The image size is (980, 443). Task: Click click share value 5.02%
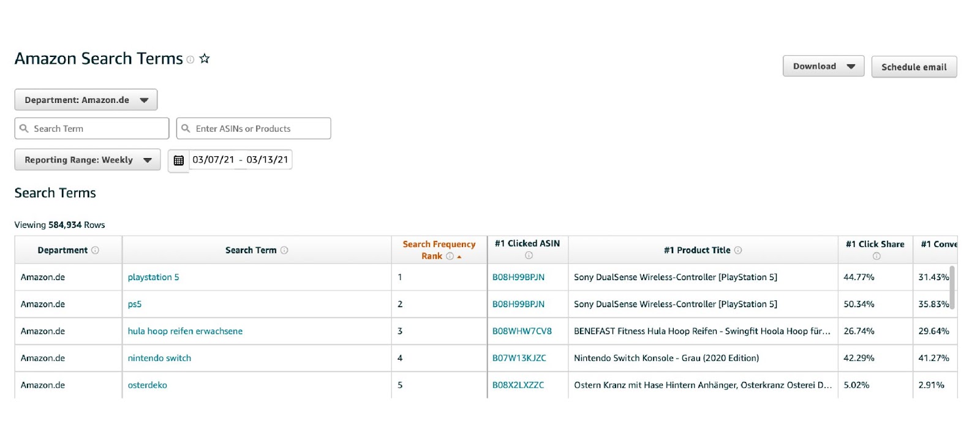(856, 385)
